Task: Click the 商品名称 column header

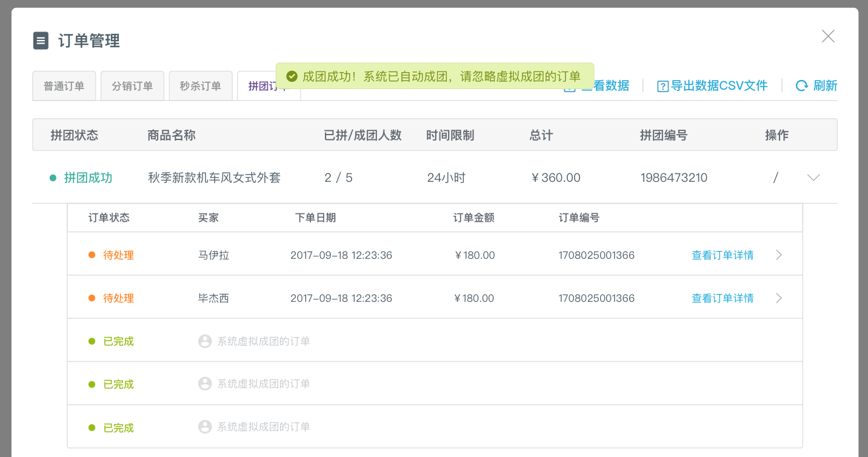Action: click(172, 135)
